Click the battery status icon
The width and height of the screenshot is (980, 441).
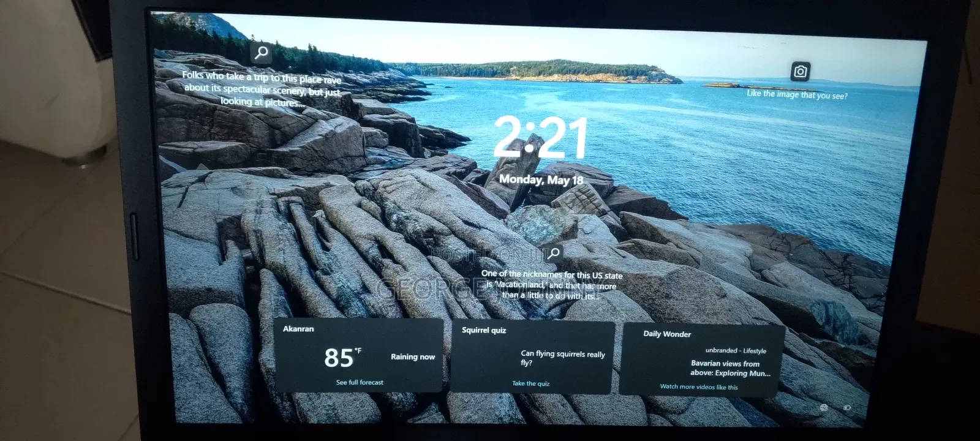pyautogui.click(x=848, y=407)
